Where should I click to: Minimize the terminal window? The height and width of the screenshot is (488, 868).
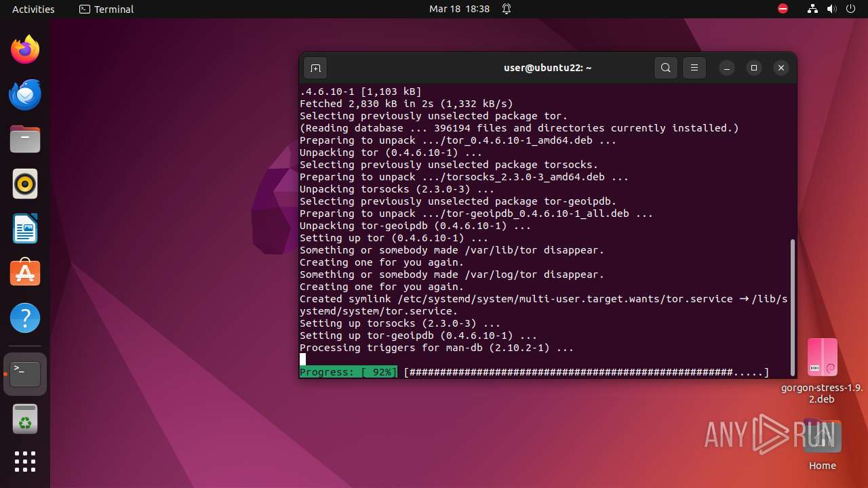click(727, 68)
